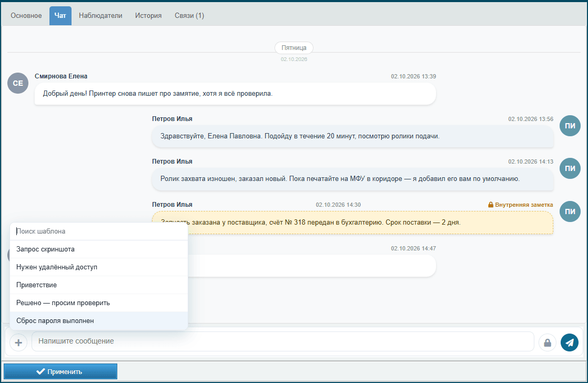Choose template Запрос скриншота
The image size is (588, 383).
click(x=99, y=249)
